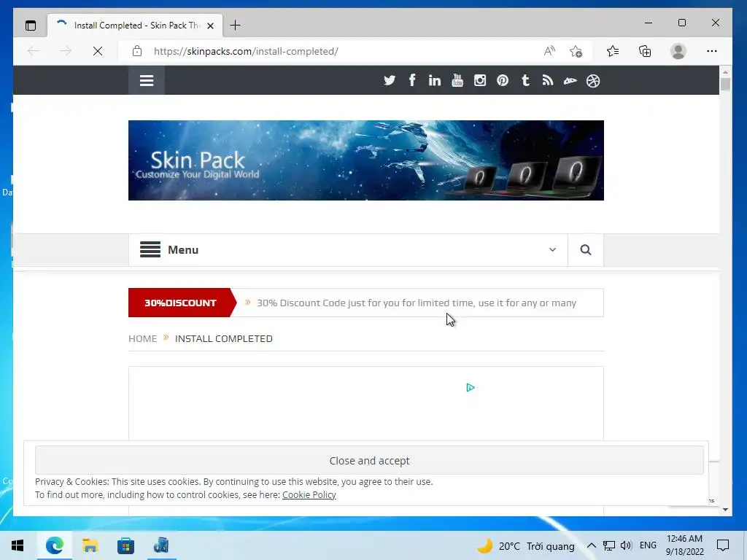Click the scrollbar down arrow

pos(725,510)
